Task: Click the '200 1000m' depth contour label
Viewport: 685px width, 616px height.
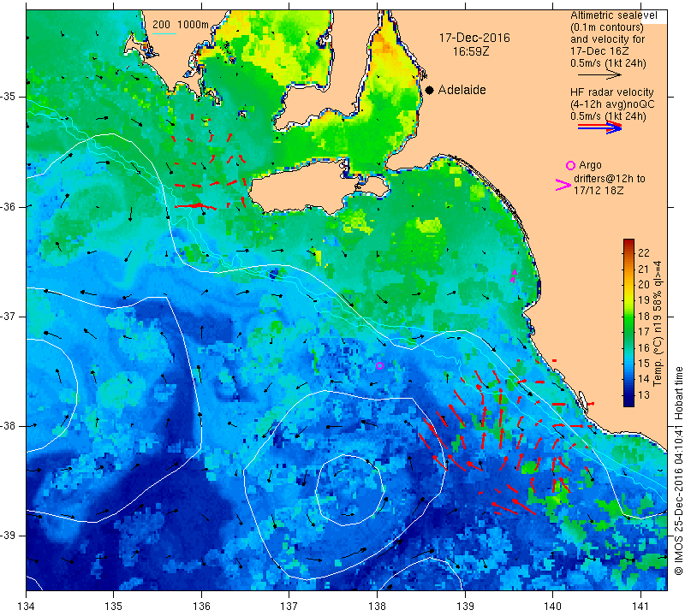Action: (x=181, y=25)
